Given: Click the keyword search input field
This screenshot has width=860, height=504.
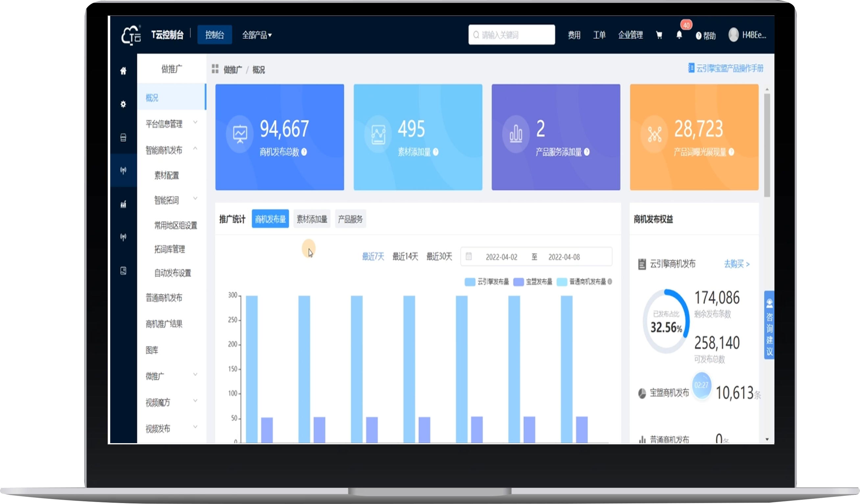Looking at the screenshot, I should pyautogui.click(x=512, y=35).
